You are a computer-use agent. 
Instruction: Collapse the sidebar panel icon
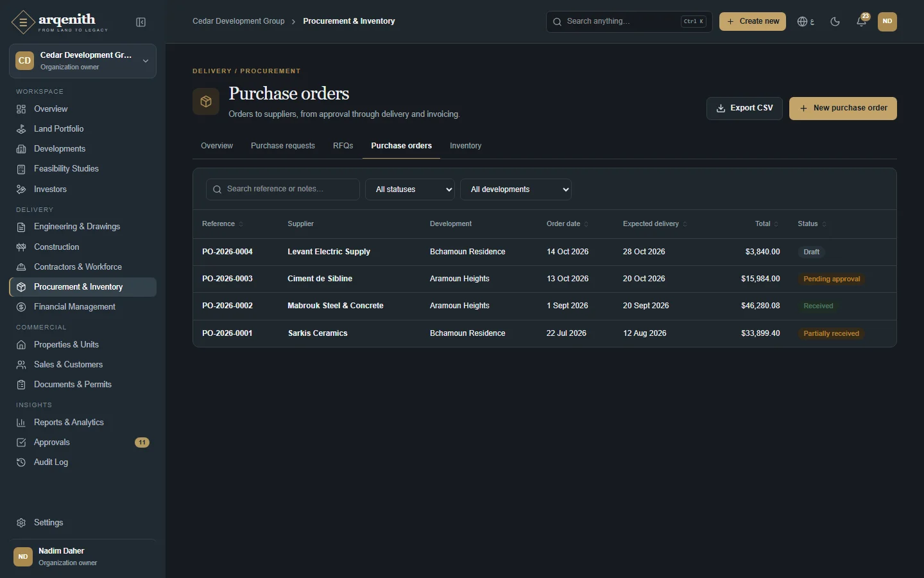coord(141,22)
